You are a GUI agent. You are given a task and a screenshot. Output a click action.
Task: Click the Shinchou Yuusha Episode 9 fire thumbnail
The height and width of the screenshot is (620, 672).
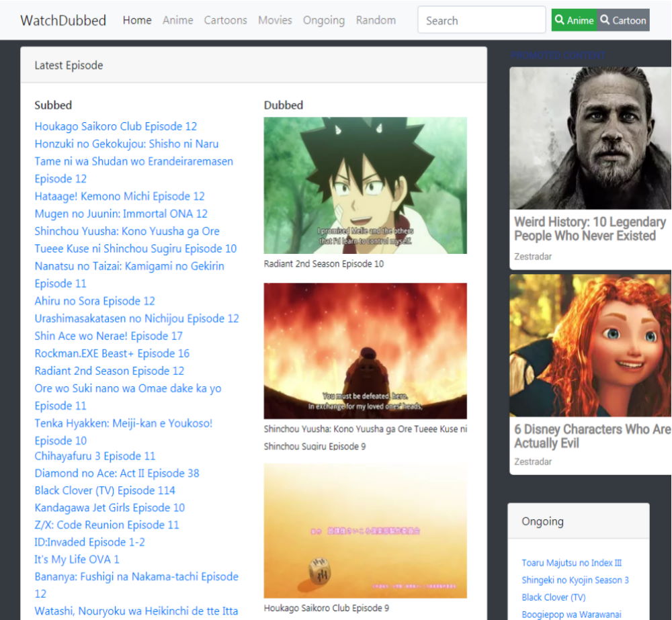tap(365, 351)
